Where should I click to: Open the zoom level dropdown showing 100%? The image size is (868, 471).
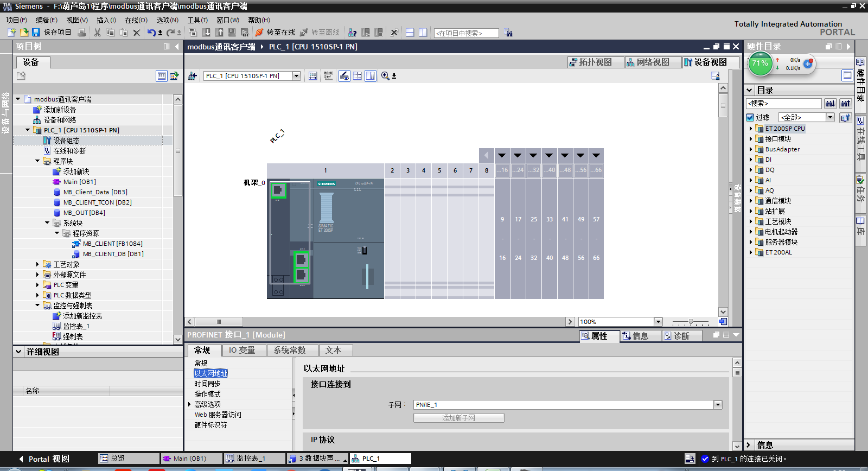[658, 322]
